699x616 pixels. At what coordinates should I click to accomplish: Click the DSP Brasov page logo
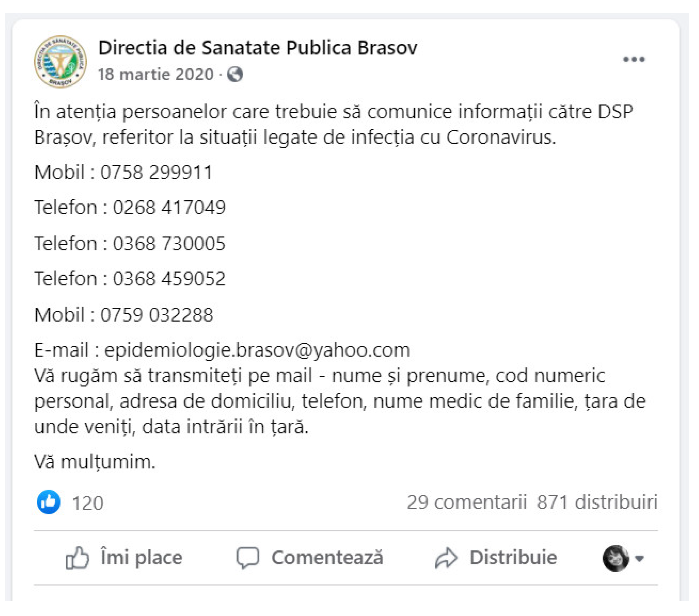click(60, 62)
